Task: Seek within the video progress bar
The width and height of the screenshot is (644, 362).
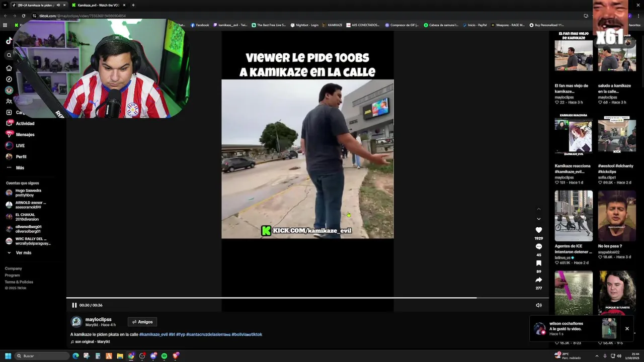Action: tap(307, 298)
